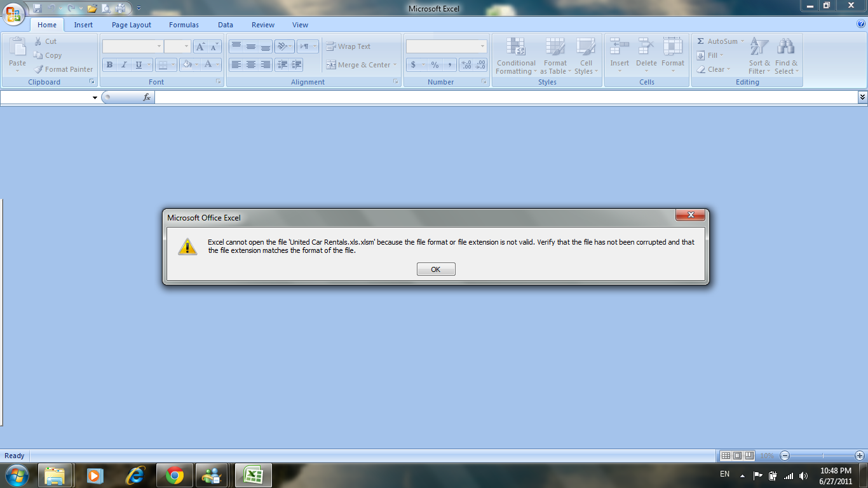Click the Save icon in Quick Access toolbar
The image size is (868, 488).
pos(37,8)
